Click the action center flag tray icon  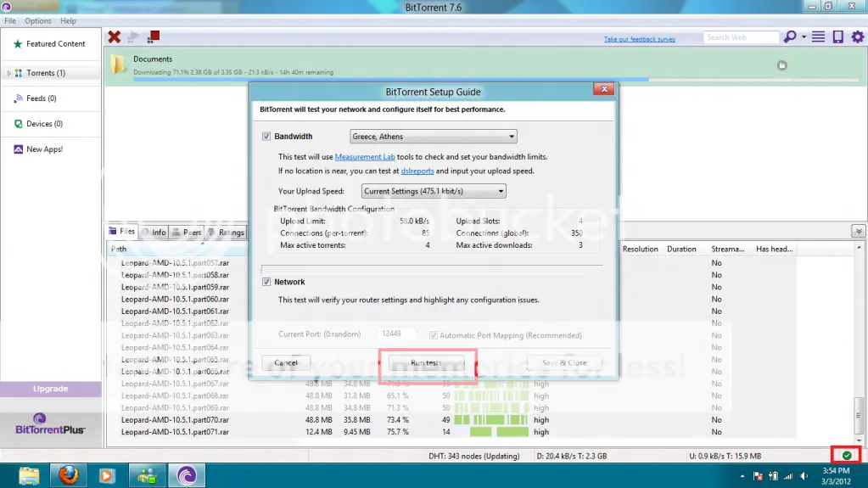[758, 476]
